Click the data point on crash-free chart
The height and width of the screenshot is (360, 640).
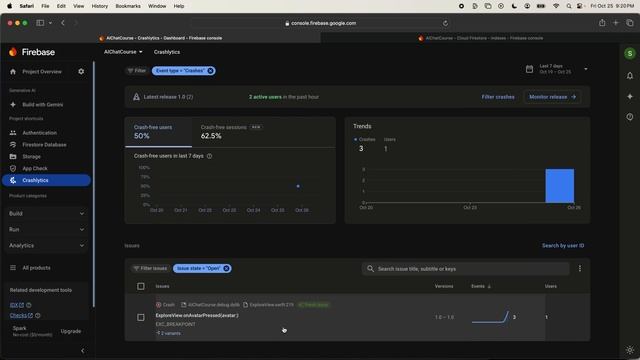(298, 186)
